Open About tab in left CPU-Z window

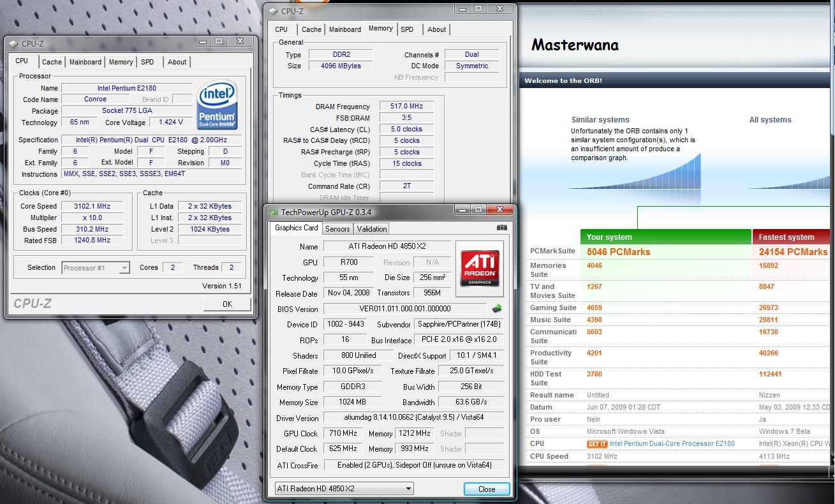click(177, 62)
